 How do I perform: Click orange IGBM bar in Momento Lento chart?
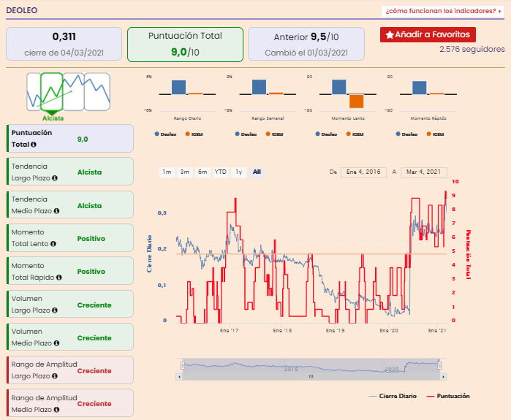(356, 102)
